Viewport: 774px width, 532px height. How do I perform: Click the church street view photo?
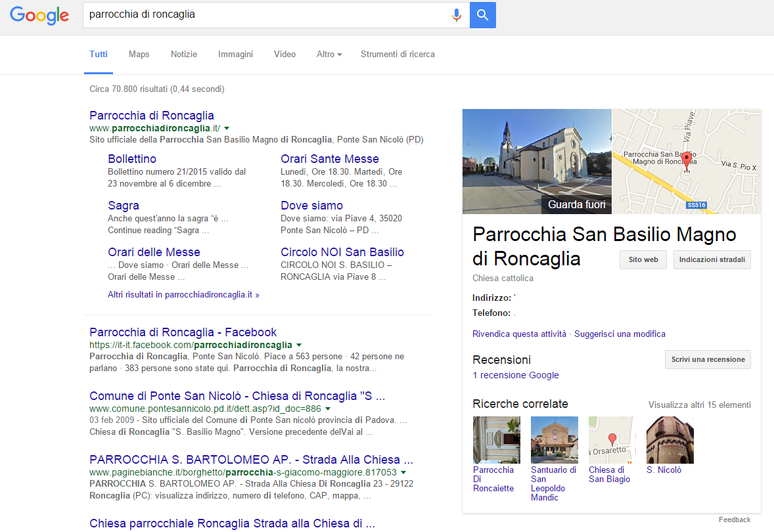point(537,162)
